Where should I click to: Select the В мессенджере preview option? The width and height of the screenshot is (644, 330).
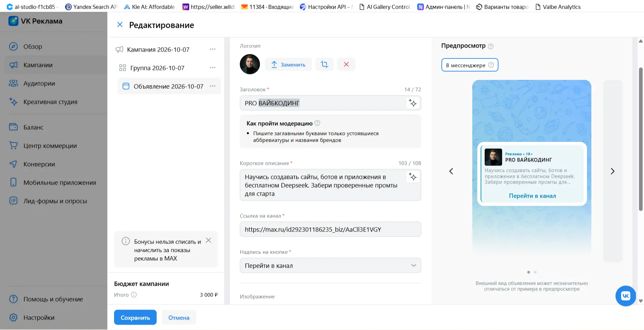pos(470,65)
